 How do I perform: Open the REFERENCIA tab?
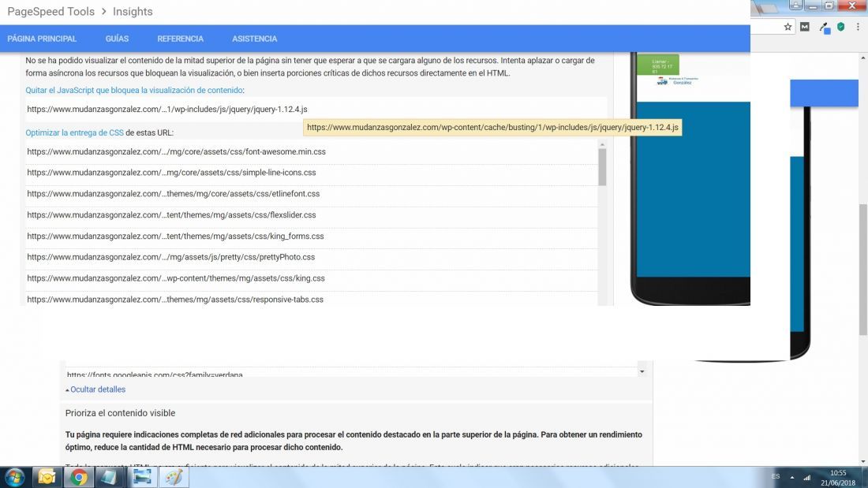pos(181,39)
